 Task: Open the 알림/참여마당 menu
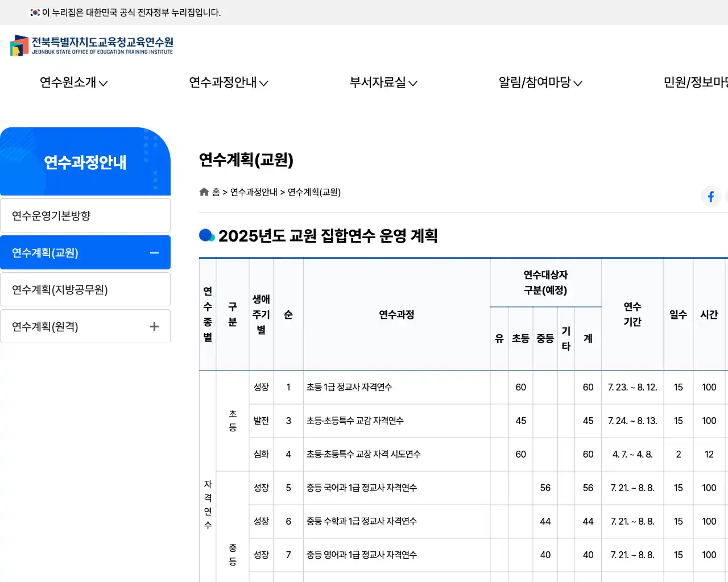[x=540, y=83]
